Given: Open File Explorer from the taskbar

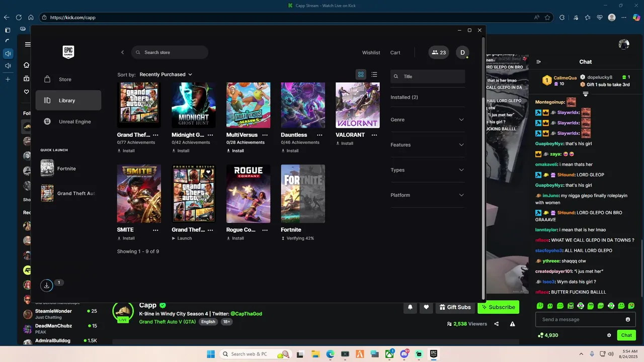Looking at the screenshot, I should 315,354.
